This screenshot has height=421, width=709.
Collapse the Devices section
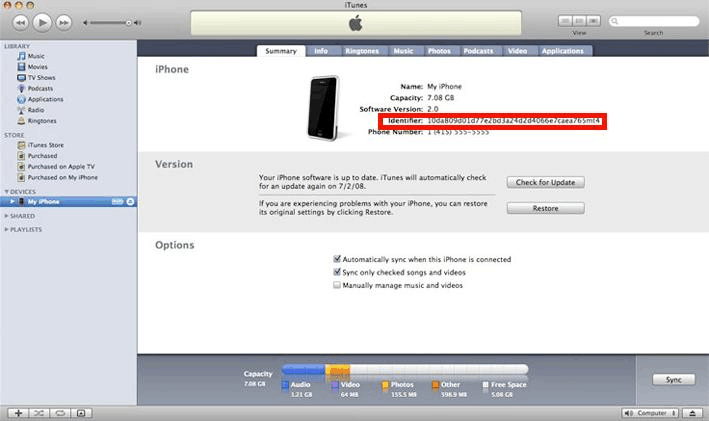(6, 192)
